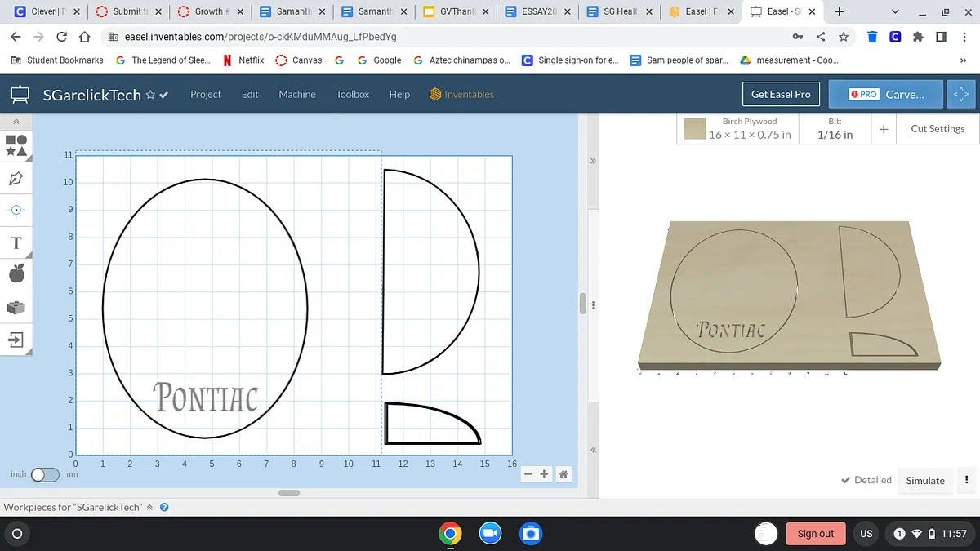Open the Machine menu
The image size is (980, 551).
click(x=296, y=94)
